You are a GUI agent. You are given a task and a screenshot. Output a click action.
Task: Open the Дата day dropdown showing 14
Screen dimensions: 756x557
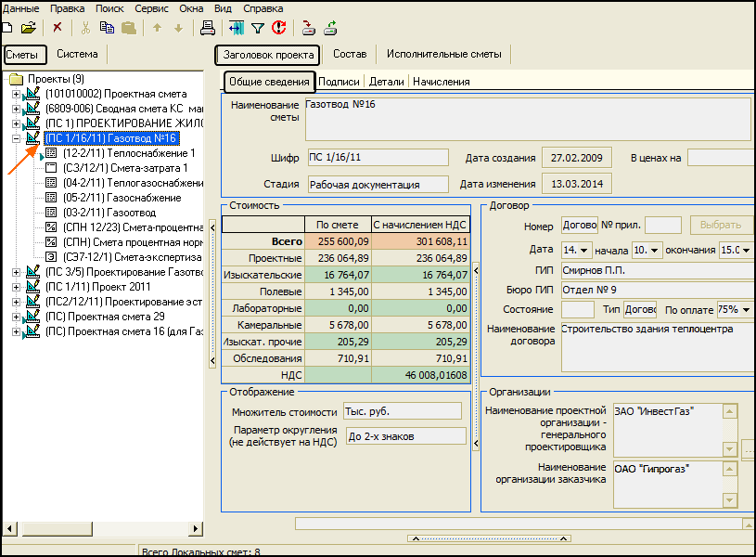[x=584, y=251]
